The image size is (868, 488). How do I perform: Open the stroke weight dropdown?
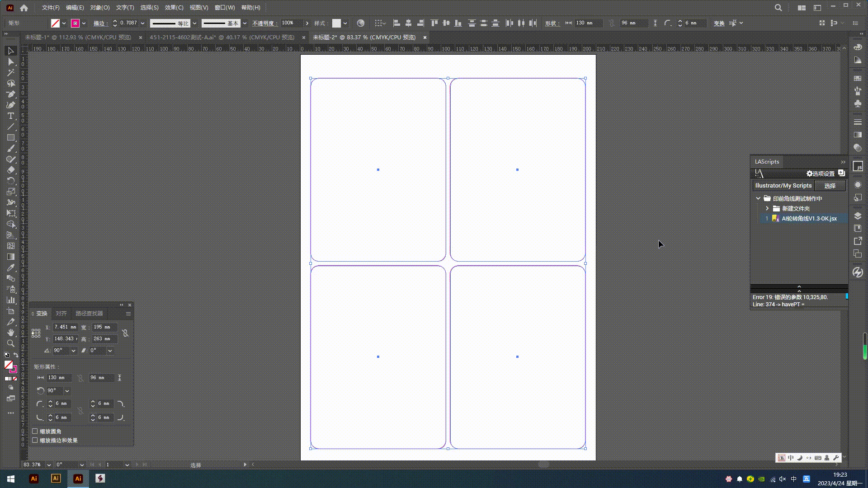point(142,23)
